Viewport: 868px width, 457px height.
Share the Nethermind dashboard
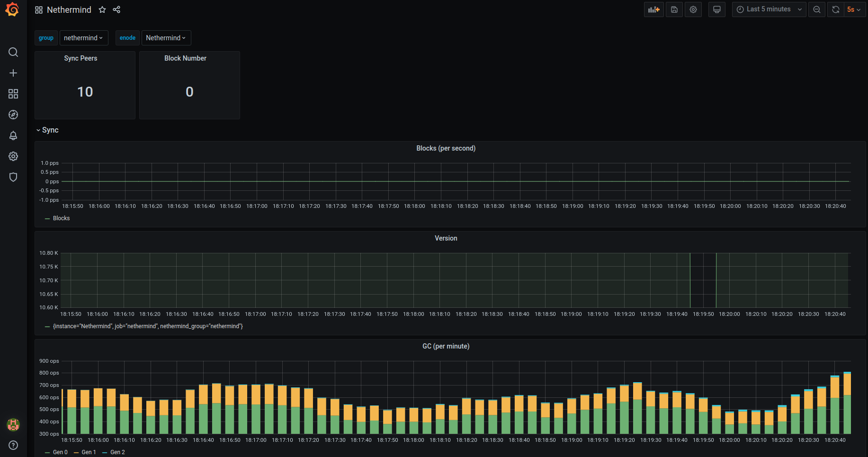tap(116, 9)
